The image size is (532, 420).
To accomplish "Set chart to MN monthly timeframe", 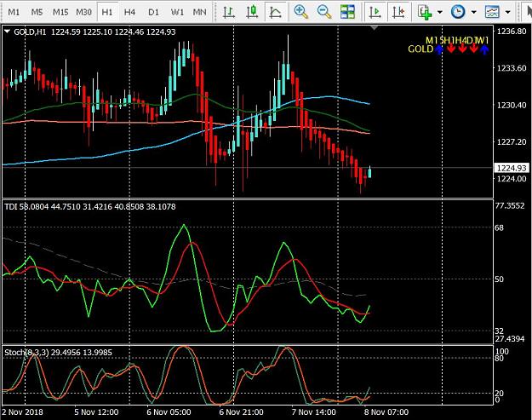I will (x=199, y=12).
